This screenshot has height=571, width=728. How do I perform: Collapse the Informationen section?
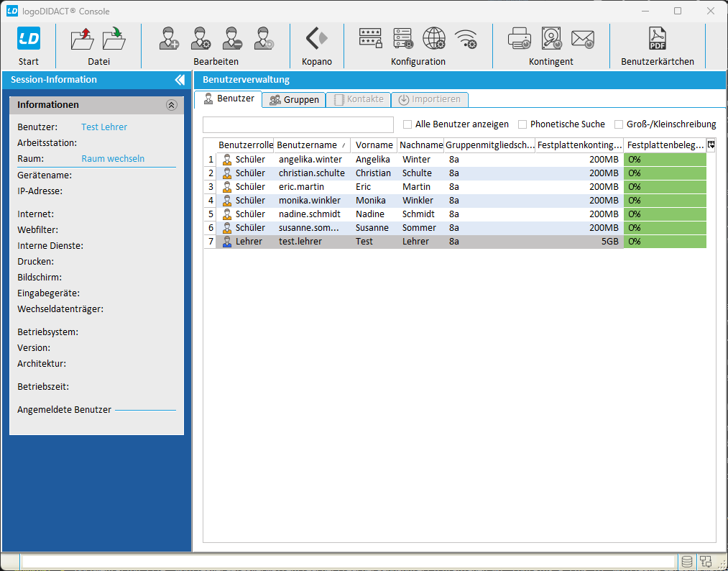(171, 105)
